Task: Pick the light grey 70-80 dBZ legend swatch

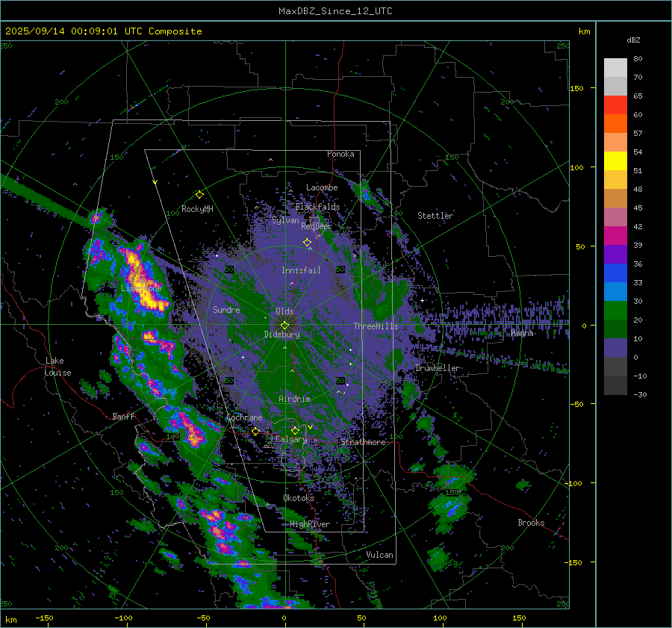Action: (x=615, y=68)
